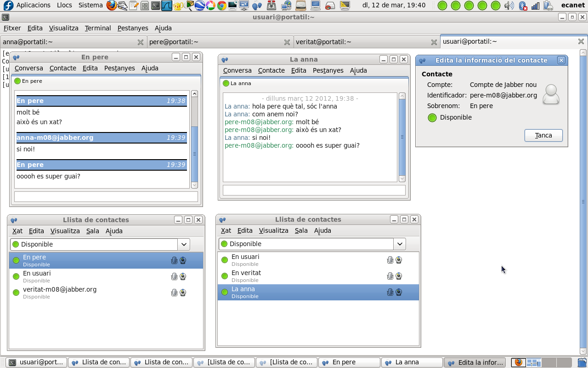Click webcam icon on En pere contact row
Viewport: 588px width, 368px height.
pos(183,260)
